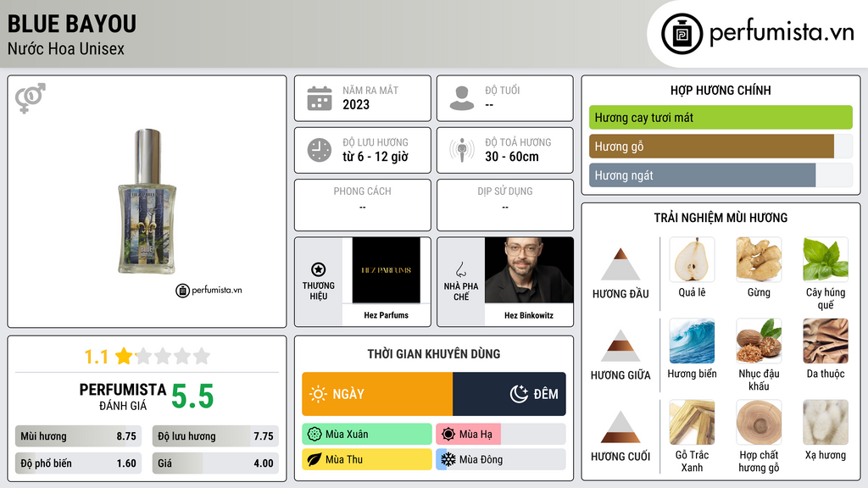The image size is (868, 488).
Task: Click the Hương ngát accord bar
Action: click(721, 175)
